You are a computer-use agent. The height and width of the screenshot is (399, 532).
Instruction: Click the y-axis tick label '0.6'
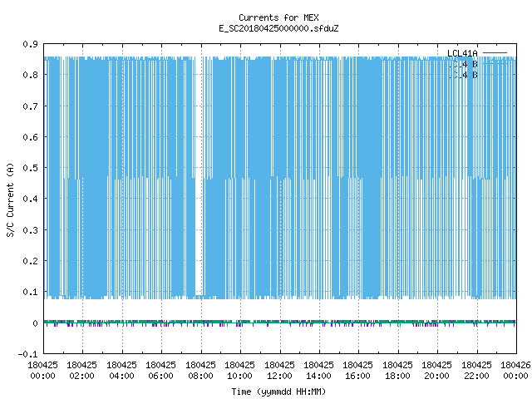(30, 137)
